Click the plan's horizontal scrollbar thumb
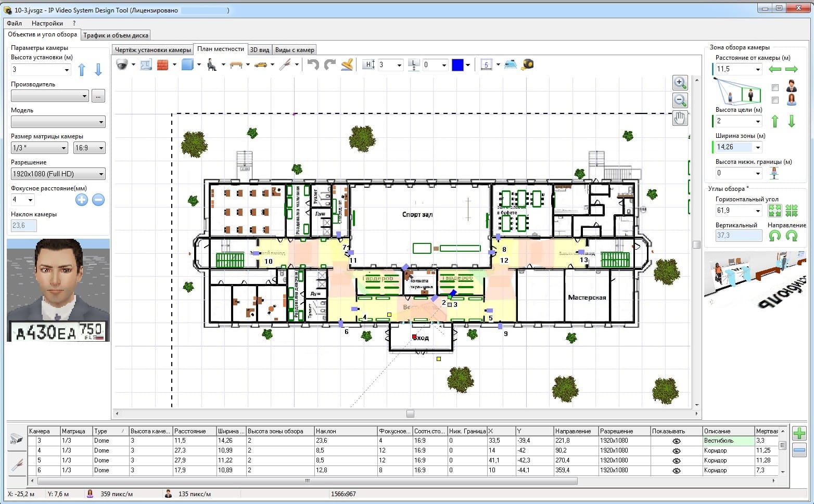The image size is (814, 504). [410, 414]
